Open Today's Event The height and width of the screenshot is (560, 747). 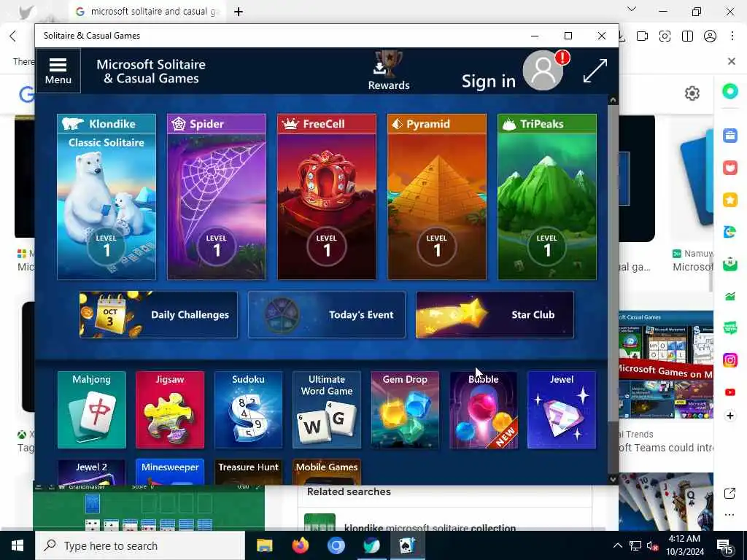click(327, 315)
